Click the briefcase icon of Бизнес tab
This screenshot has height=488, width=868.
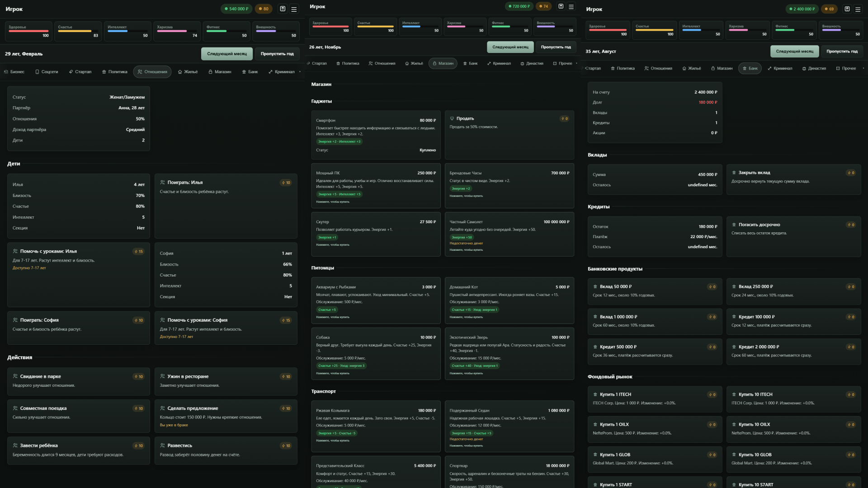(6, 72)
